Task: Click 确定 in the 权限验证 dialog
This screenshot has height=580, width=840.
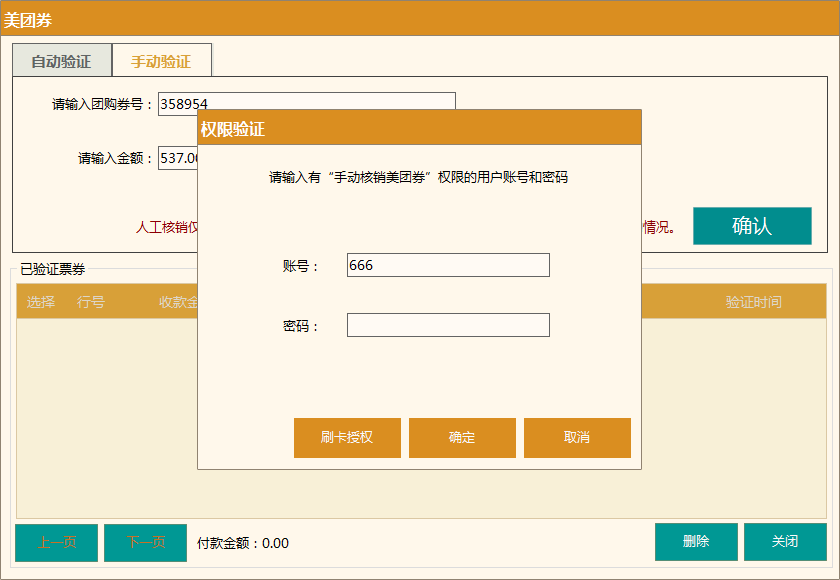Action: pos(462,437)
